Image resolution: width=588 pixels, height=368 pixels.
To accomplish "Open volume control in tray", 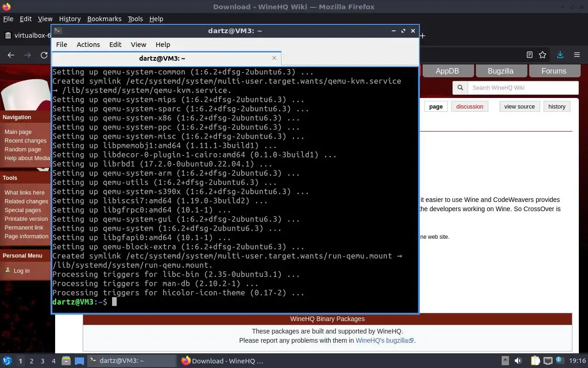I will 518,361.
